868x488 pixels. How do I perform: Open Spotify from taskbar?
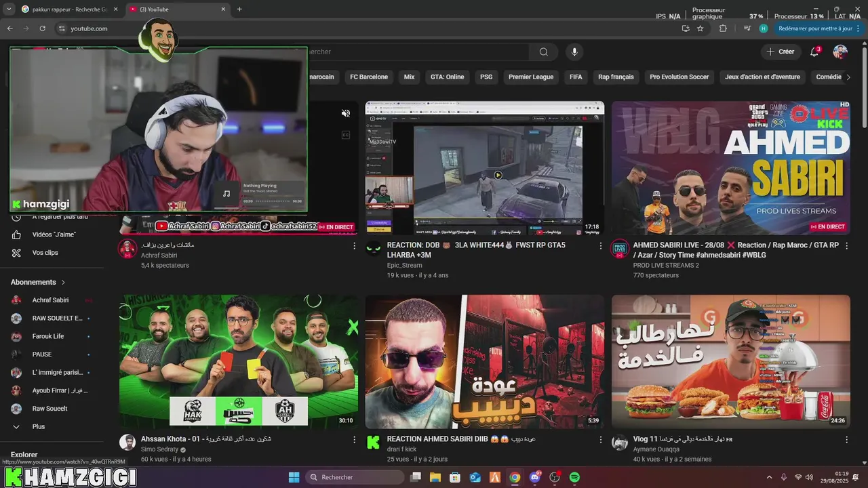coord(574,477)
